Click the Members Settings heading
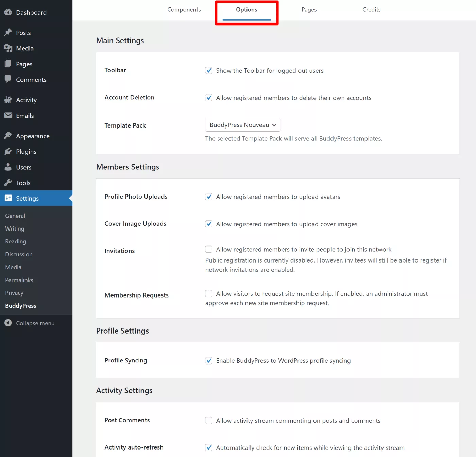476x457 pixels. 128,167
